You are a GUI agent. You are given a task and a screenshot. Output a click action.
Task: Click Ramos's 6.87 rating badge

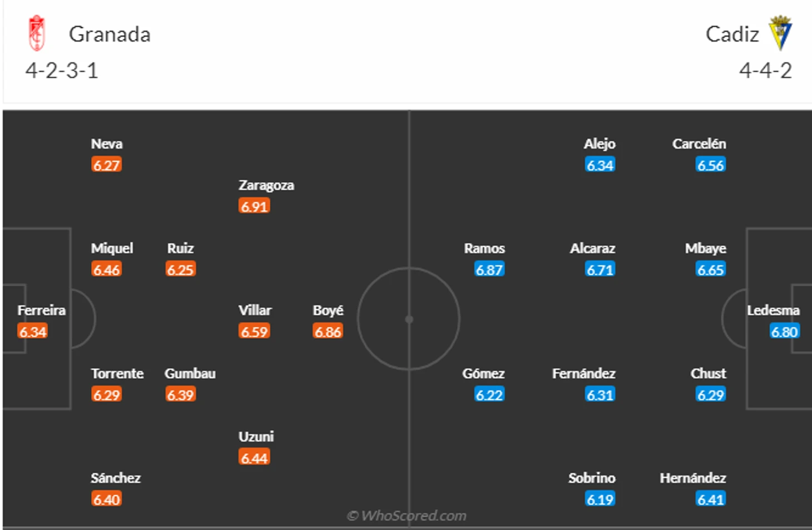[489, 269]
